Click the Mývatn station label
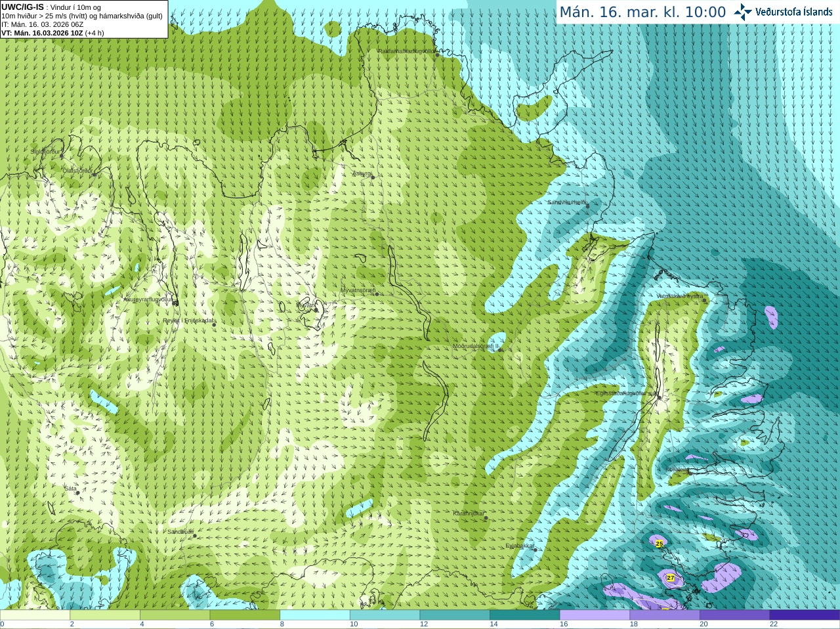This screenshot has height=629, width=840. coord(306,305)
